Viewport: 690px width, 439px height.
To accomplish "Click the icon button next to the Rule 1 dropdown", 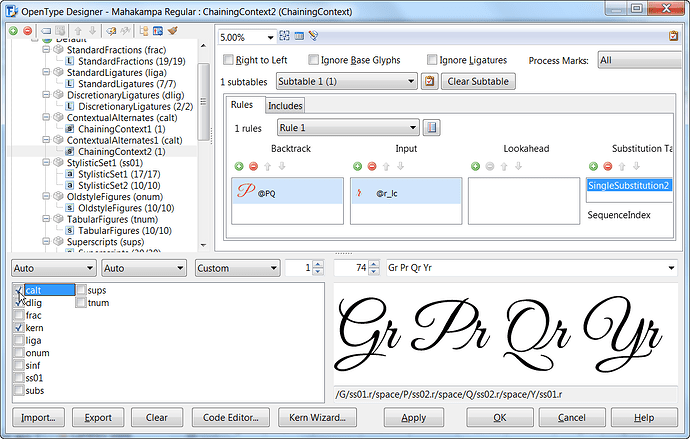I will [x=432, y=128].
